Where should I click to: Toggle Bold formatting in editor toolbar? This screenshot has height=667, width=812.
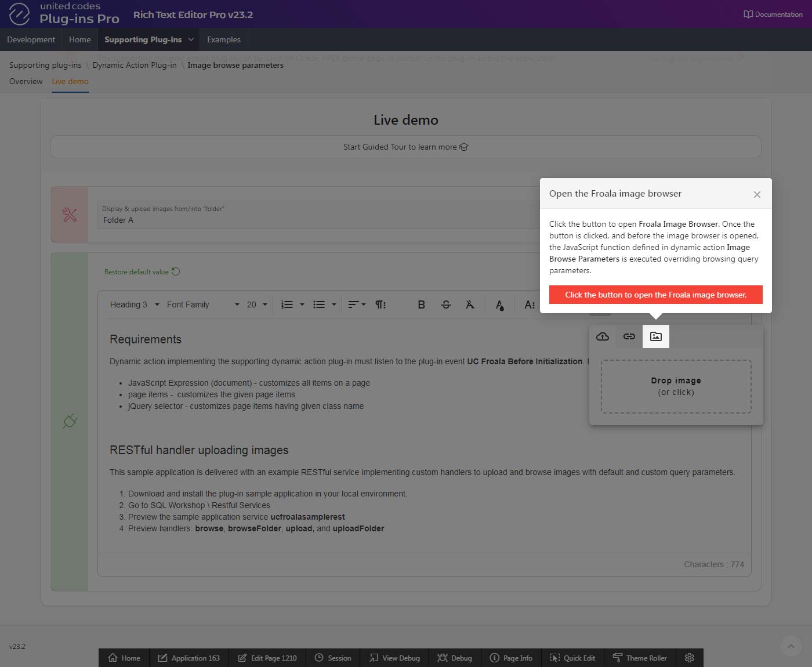click(x=422, y=304)
